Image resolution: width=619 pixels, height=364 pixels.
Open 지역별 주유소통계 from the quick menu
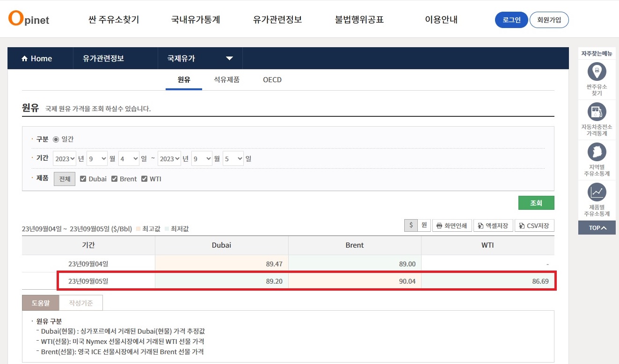click(597, 154)
